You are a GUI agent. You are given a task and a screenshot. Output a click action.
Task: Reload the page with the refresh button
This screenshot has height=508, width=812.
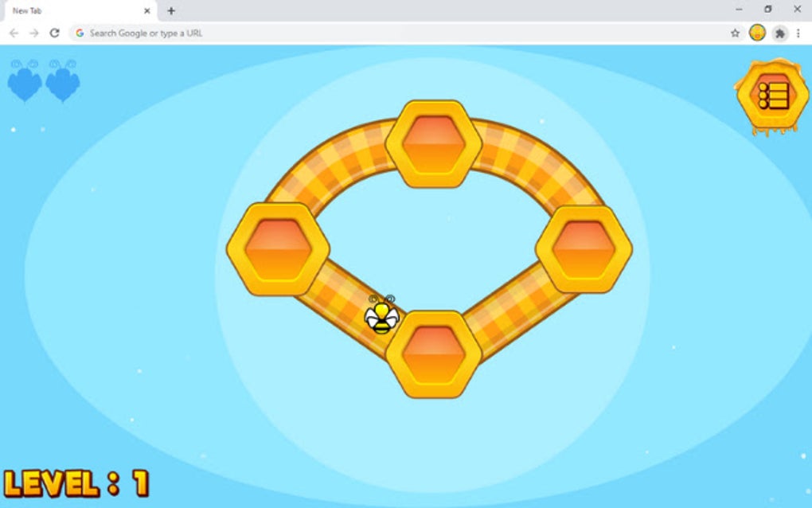[x=53, y=33]
